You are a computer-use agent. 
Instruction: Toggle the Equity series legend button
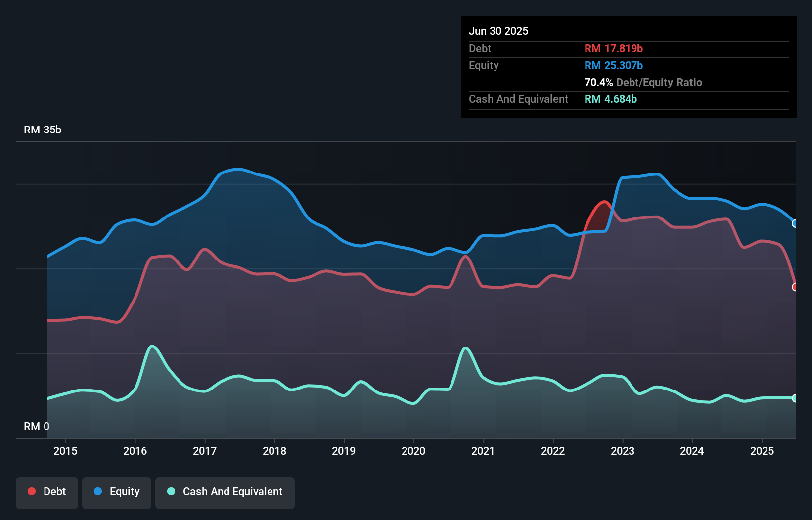pyautogui.click(x=117, y=492)
